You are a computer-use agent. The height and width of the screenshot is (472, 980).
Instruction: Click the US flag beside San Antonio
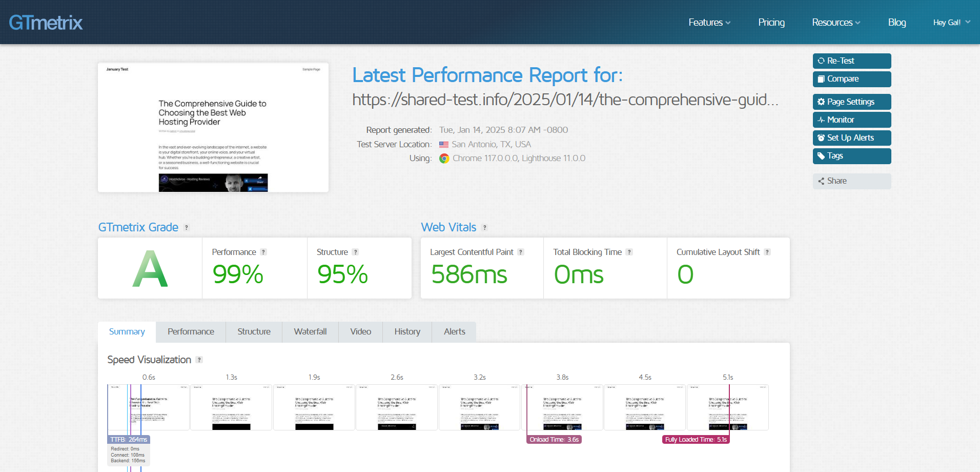[x=444, y=144]
